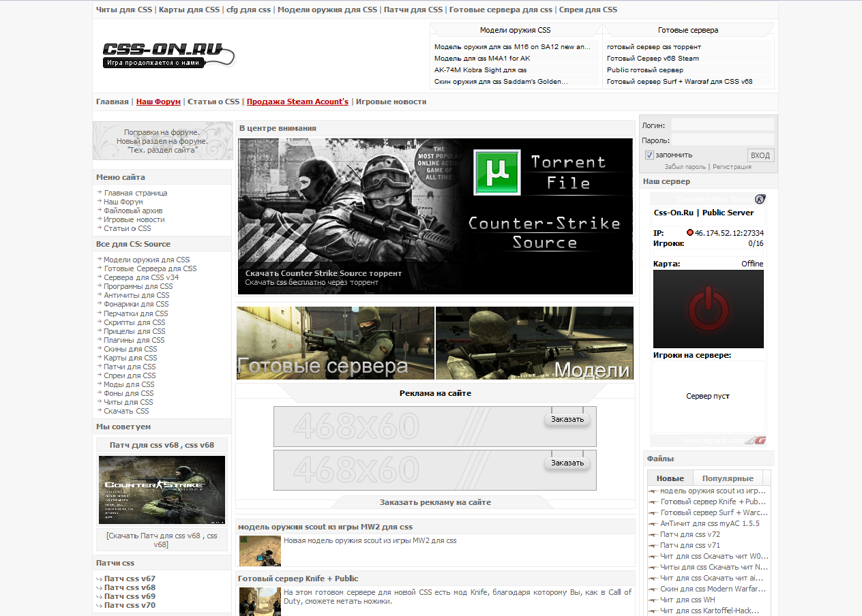
Task: Open top link 'Спреи для CSS'
Action: point(588,10)
